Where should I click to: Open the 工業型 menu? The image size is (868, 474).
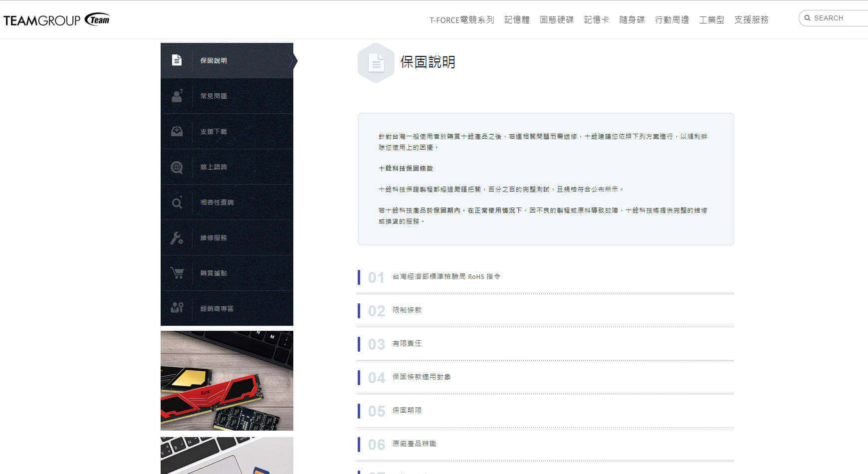coord(711,20)
